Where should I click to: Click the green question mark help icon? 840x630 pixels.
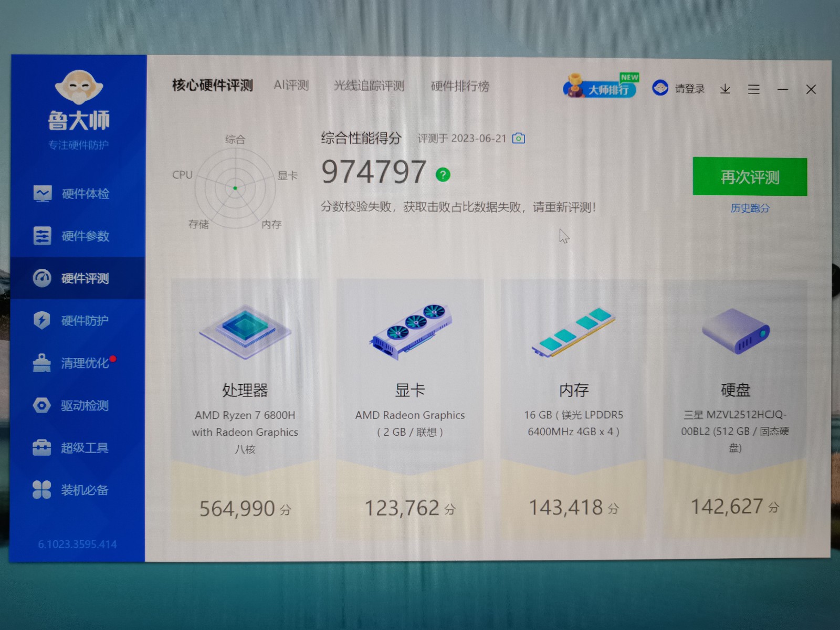[x=443, y=174]
